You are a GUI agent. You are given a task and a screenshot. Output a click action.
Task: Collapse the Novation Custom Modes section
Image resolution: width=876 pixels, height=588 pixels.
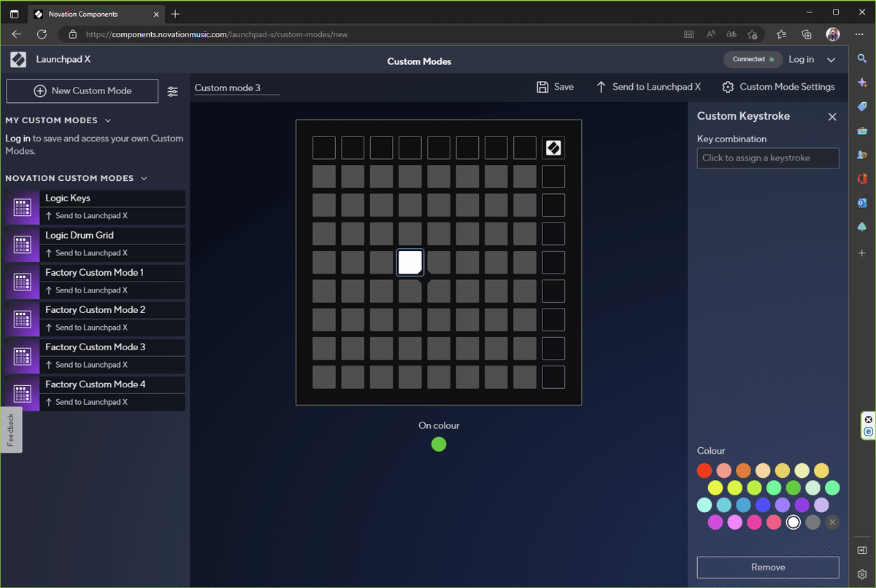point(144,178)
